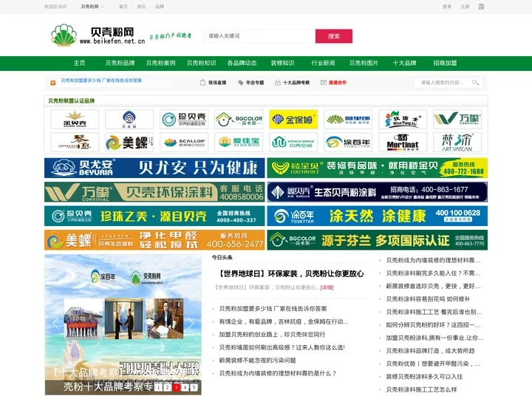Click the magnifier icon in small search box
The height and width of the screenshot is (399, 532).
476,83
